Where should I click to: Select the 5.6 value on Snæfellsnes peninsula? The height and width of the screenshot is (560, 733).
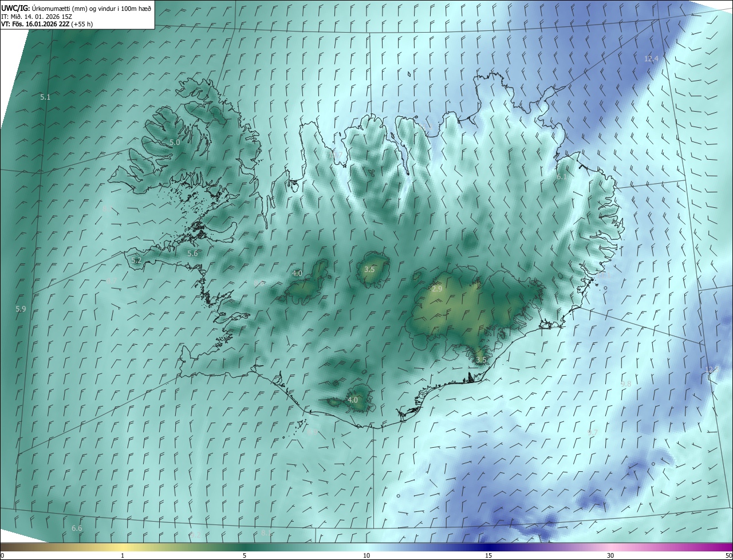(x=192, y=253)
